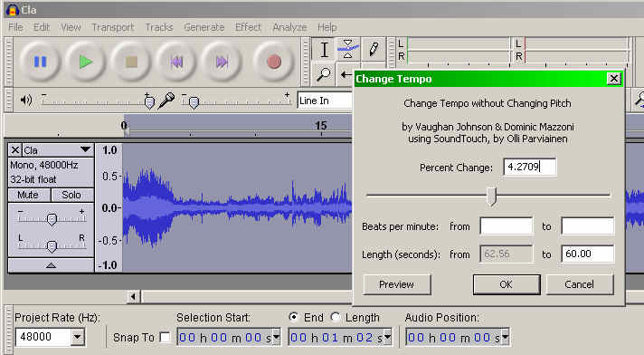Image resolution: width=644 pixels, height=355 pixels.
Task: Open Audio Position time format dropdown
Action: pos(506,338)
